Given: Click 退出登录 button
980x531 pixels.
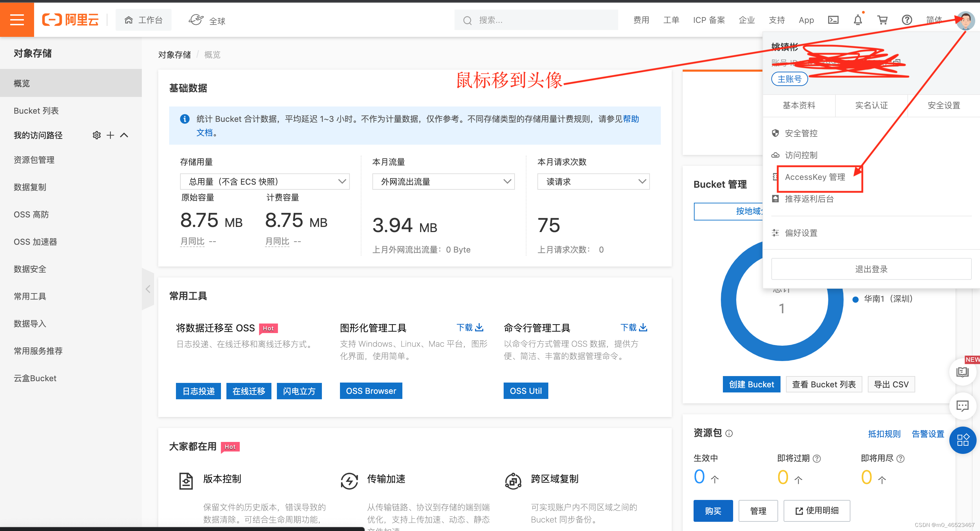Looking at the screenshot, I should tap(871, 269).
